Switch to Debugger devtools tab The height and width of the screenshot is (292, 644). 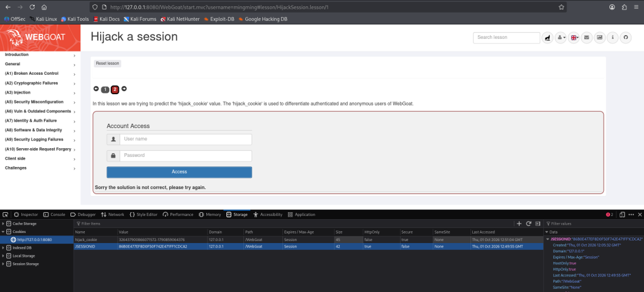(83, 215)
